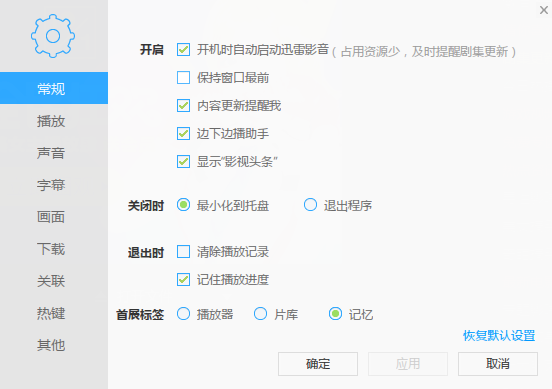Uncheck 记住播放进度 checkbox

183,280
